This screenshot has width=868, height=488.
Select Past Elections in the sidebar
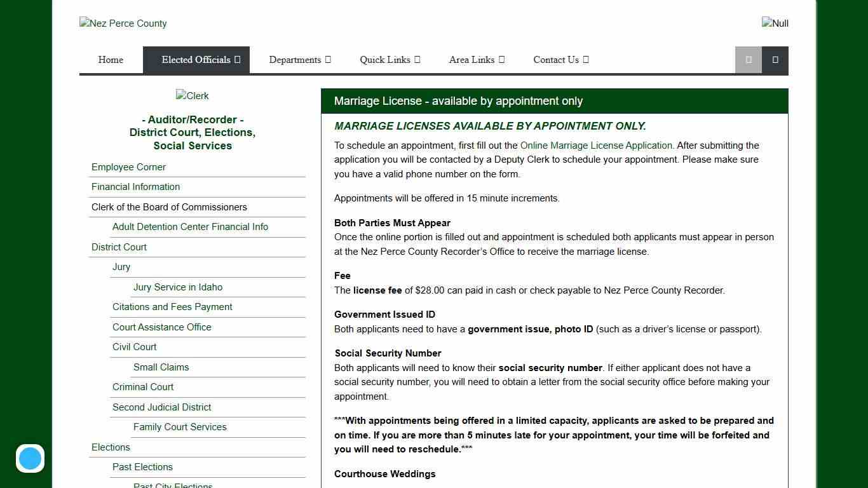pos(142,466)
